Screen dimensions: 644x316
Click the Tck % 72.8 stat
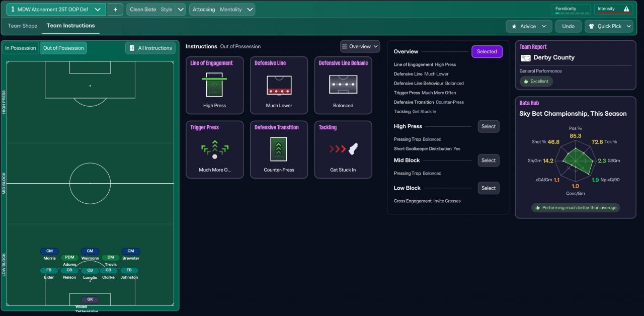pos(605,142)
